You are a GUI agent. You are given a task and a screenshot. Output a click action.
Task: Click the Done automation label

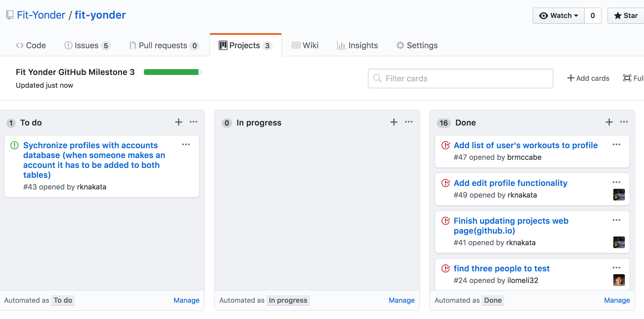(493, 300)
